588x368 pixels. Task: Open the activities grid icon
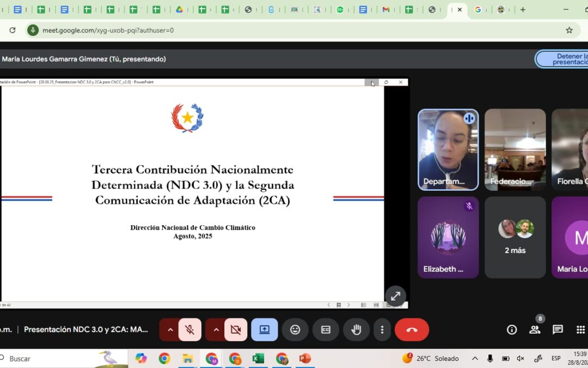[x=580, y=330]
